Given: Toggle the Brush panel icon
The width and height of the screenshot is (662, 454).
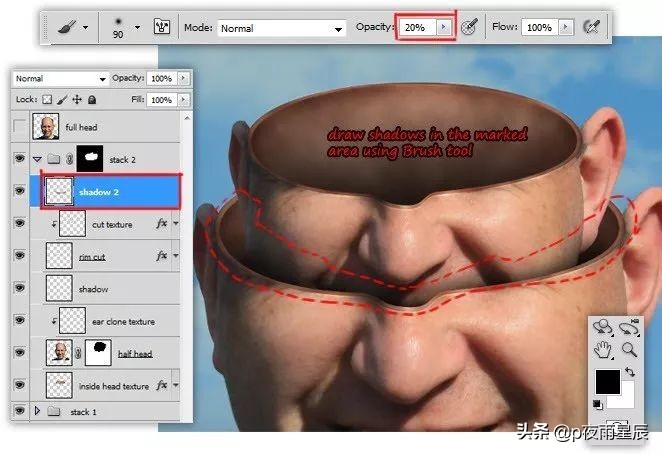Looking at the screenshot, I should [162, 27].
